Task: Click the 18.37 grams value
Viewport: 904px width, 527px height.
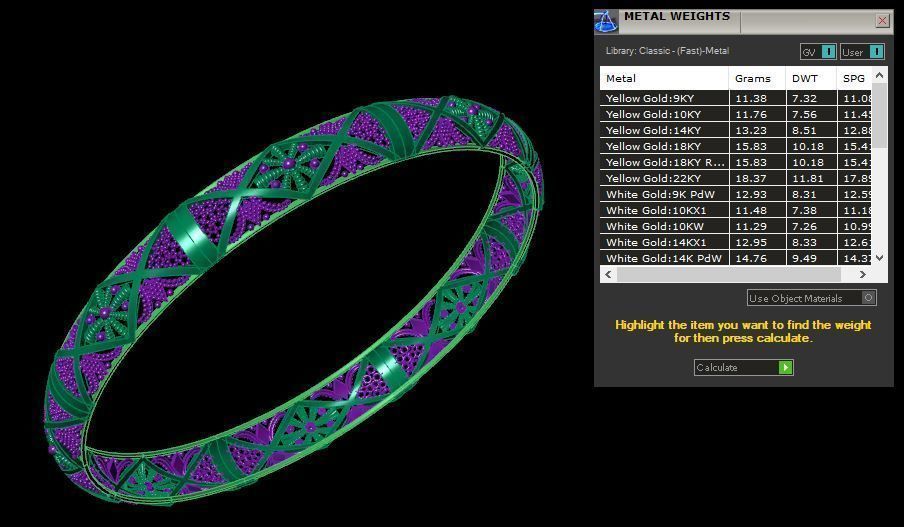Action: point(751,179)
